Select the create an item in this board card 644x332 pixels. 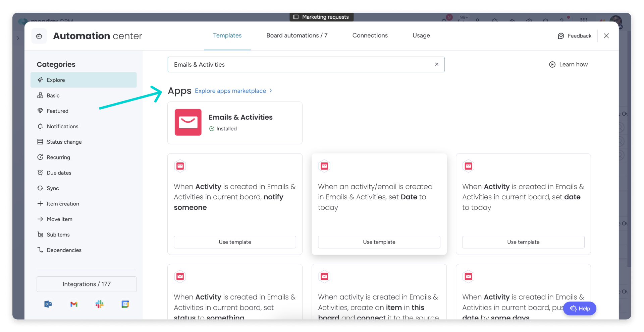379,292
